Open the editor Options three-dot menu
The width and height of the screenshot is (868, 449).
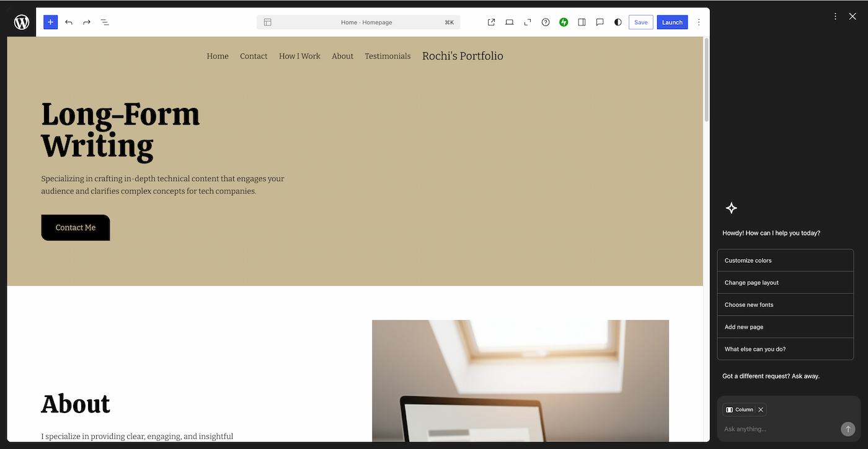click(x=699, y=22)
